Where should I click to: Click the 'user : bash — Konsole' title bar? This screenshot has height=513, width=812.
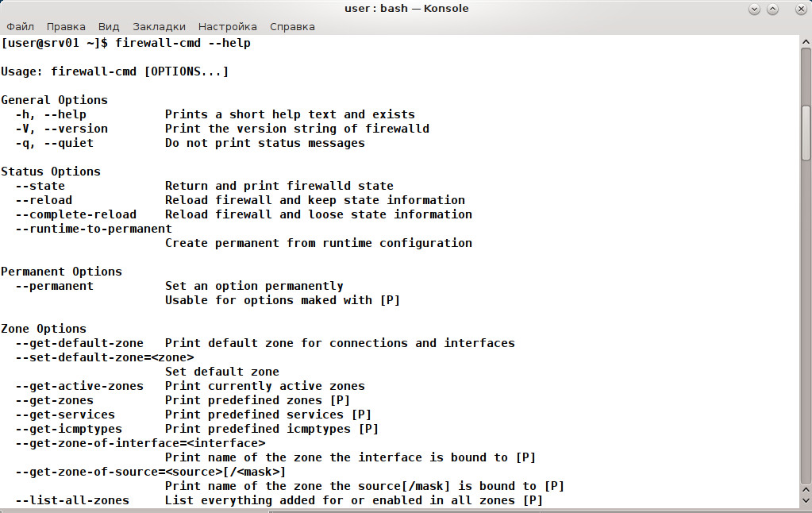[406, 9]
